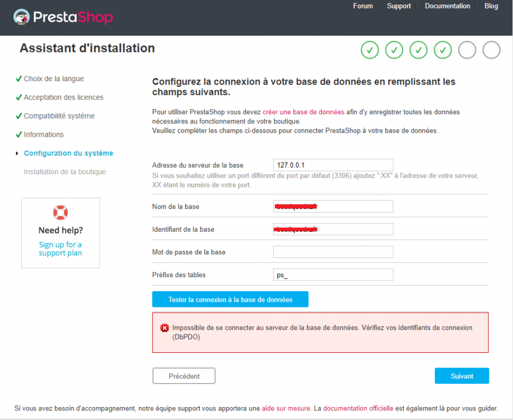Image resolution: width=513 pixels, height=420 pixels.
Task: Click the first green checkmark progress circle
Action: pyautogui.click(x=370, y=50)
